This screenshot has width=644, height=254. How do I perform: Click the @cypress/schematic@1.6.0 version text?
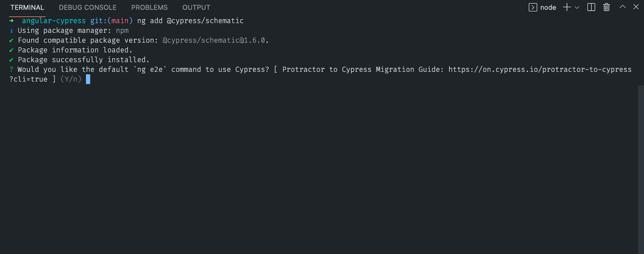coord(214,40)
